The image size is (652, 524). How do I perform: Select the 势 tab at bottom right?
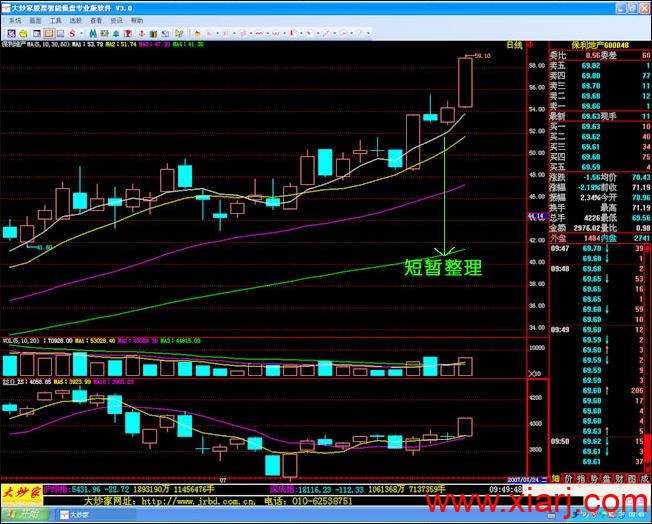[x=594, y=479]
